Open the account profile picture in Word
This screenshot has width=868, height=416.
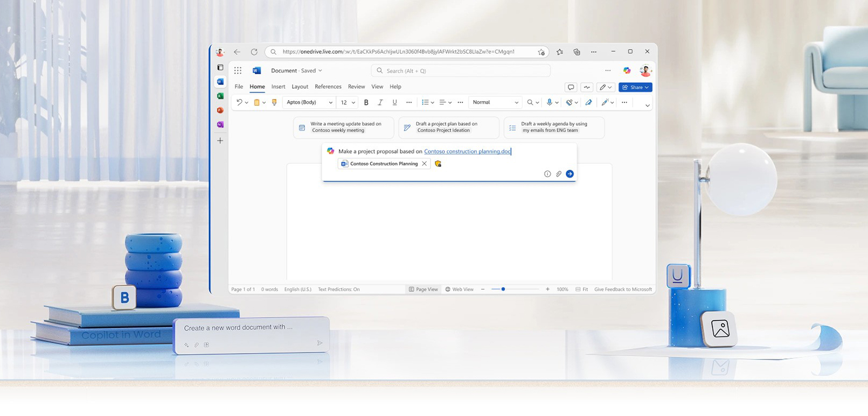[x=645, y=70]
